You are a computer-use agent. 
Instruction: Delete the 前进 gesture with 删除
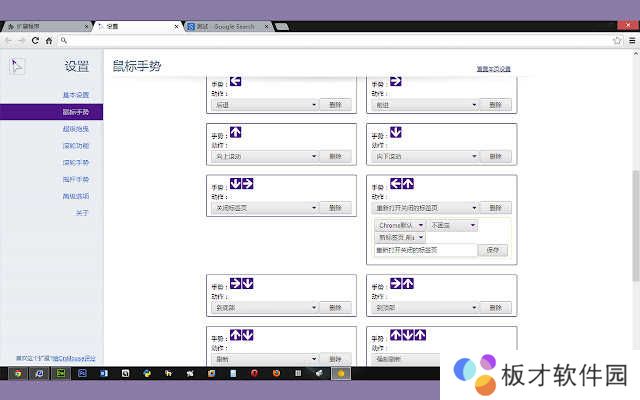pyautogui.click(x=495, y=104)
